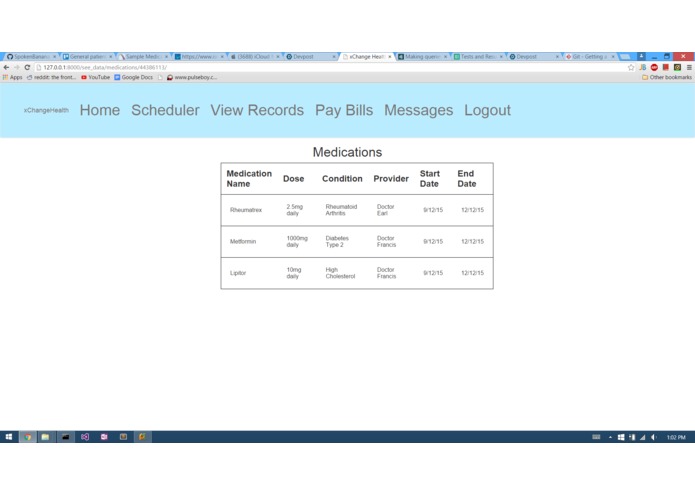Switch to the Git - Getting tab

click(x=590, y=57)
